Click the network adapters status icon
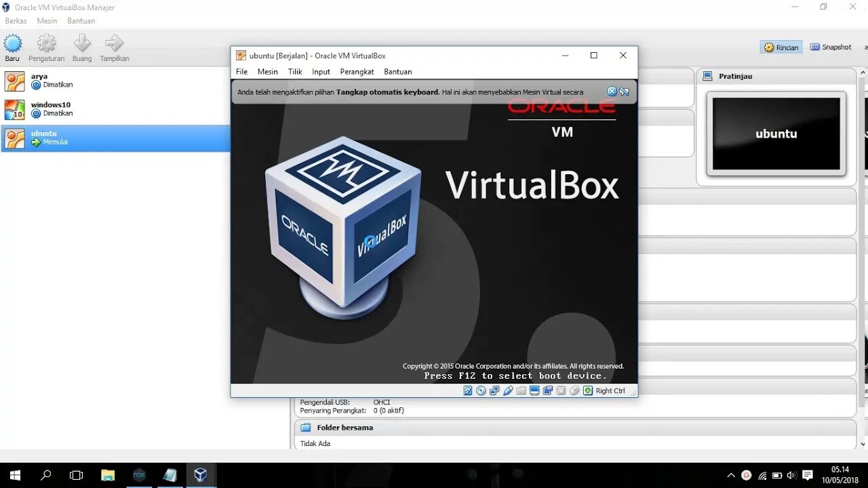 coord(494,390)
